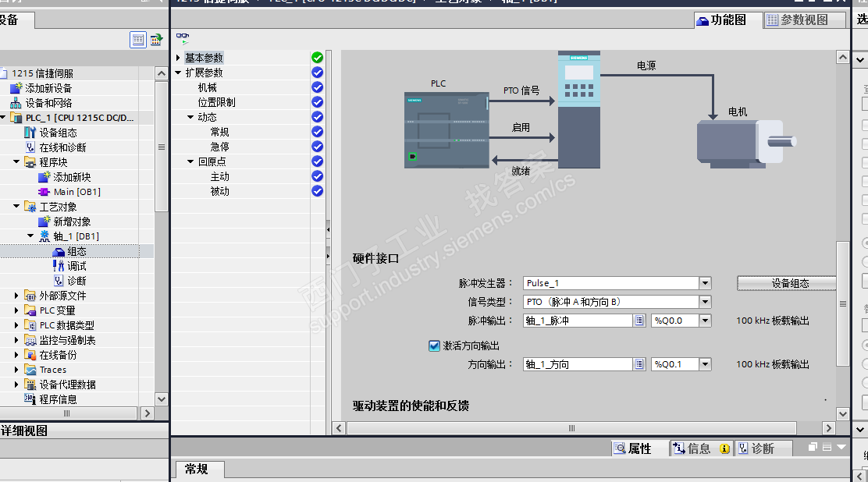Click the 调试 commissioning icon

58,266
